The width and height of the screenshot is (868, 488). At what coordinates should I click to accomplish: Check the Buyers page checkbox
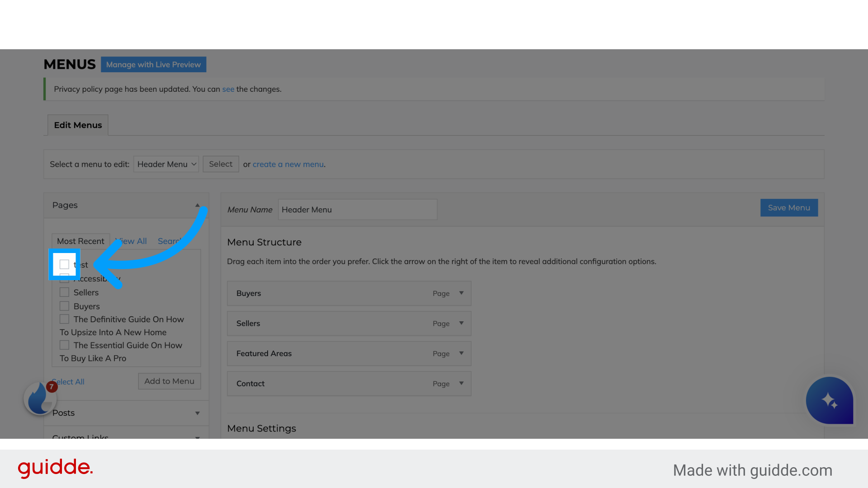click(64, 306)
